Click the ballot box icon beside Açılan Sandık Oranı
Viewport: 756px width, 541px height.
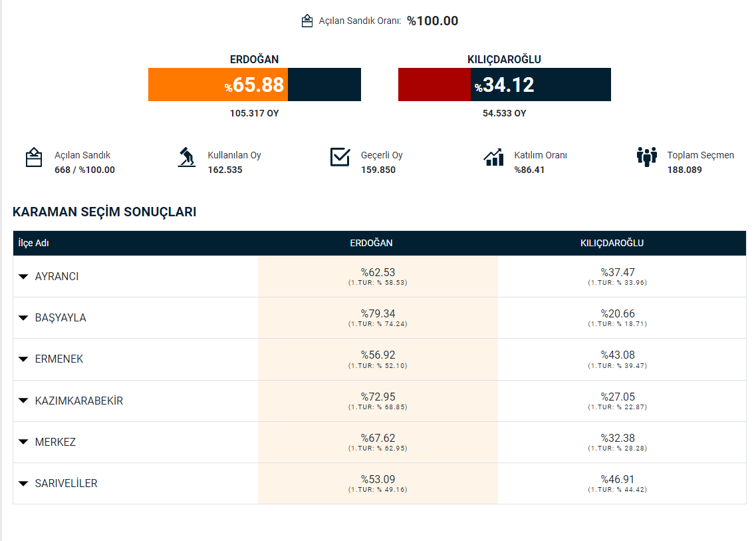[307, 21]
